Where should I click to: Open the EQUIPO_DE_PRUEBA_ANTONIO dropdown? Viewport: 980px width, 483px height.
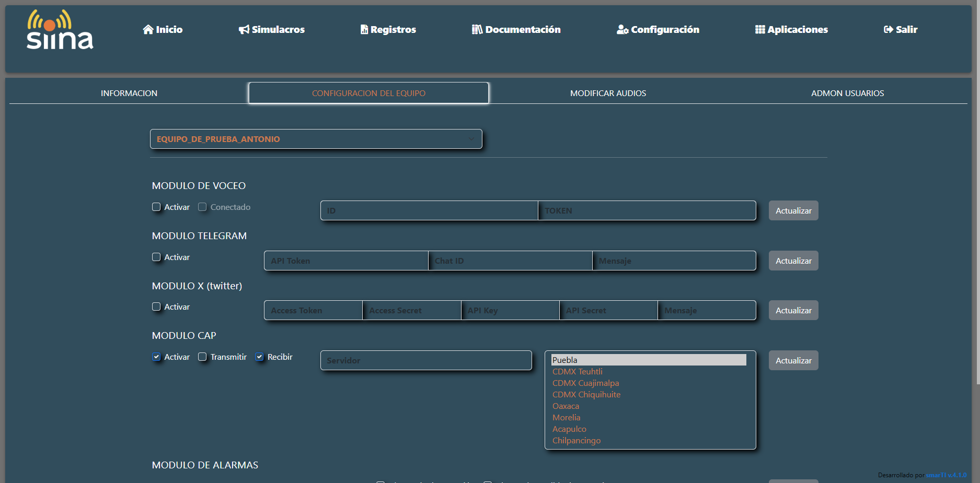coord(316,139)
